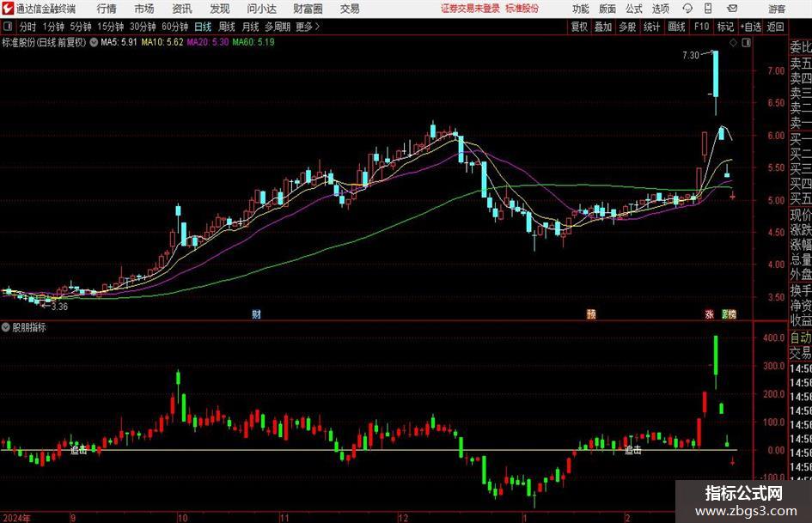The image size is (812, 523).
Task: Open the mobile phone icon
Action: click(x=708, y=9)
